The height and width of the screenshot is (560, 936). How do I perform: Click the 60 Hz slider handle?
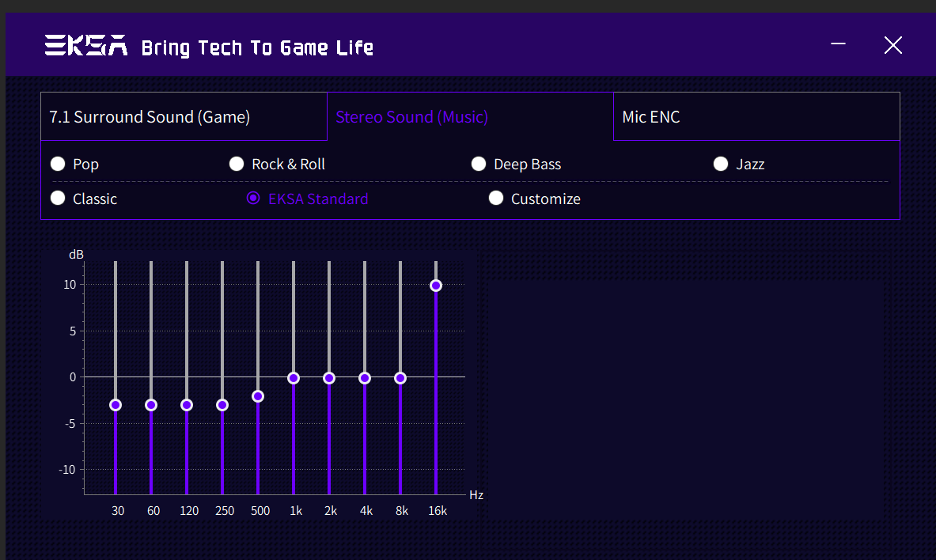[151, 406]
